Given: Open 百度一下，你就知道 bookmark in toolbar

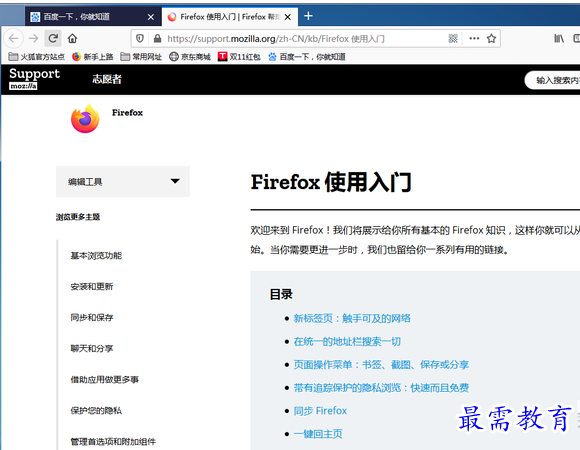Looking at the screenshot, I should coord(307,57).
